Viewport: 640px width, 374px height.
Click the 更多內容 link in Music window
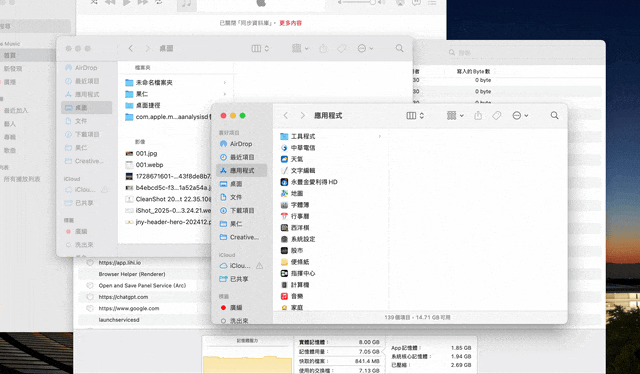tap(290, 23)
